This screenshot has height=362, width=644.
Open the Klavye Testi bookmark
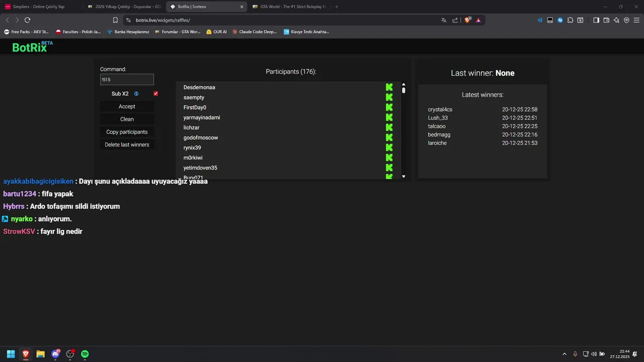(306, 32)
